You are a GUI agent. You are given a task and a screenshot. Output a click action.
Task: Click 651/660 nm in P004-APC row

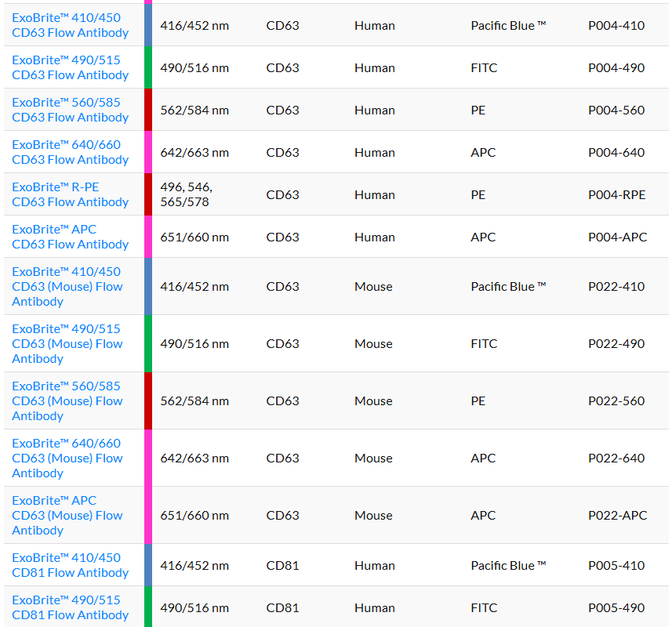tap(194, 237)
